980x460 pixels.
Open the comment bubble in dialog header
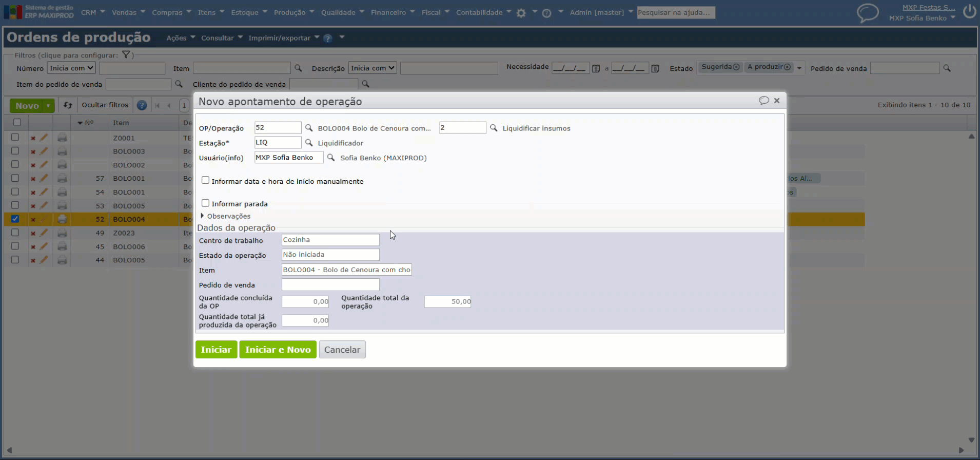point(764,101)
